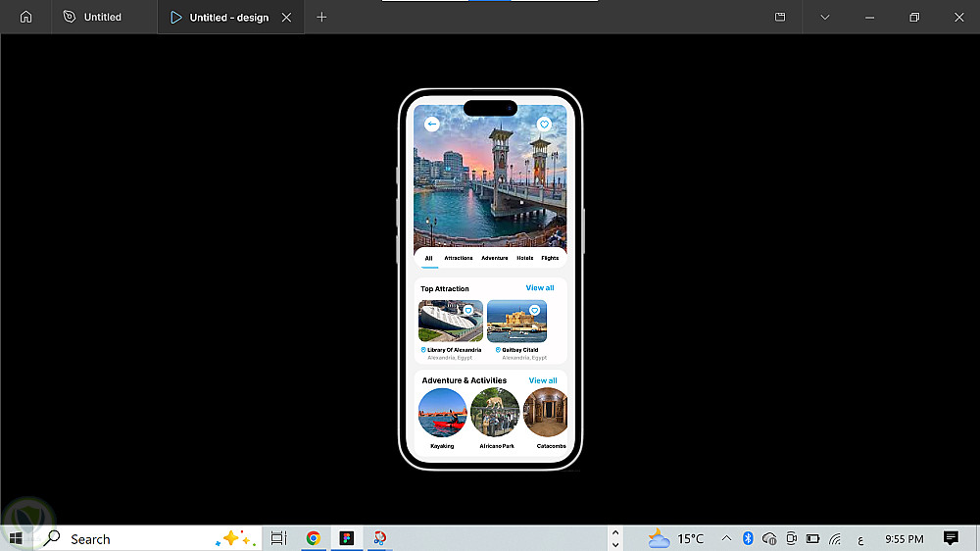
Task: Close the Untitled - design tab
Action: tap(286, 18)
